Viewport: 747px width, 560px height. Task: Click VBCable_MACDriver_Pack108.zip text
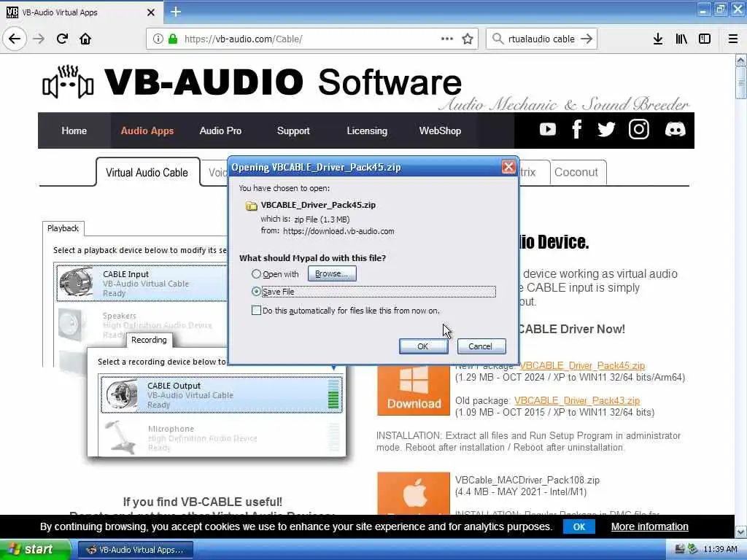pyautogui.click(x=527, y=480)
